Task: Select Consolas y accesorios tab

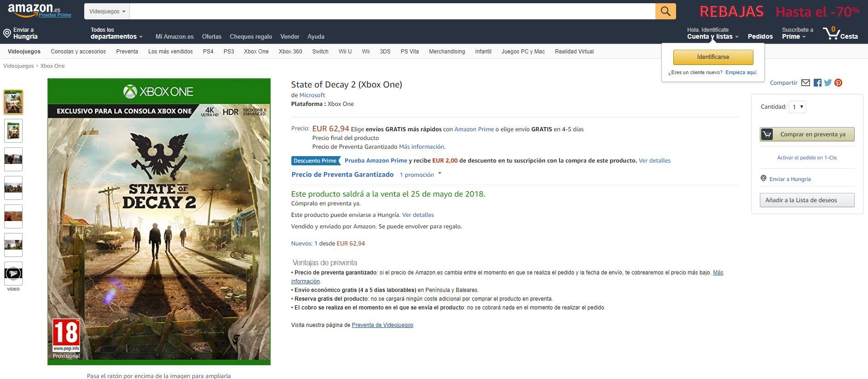Action: point(78,52)
